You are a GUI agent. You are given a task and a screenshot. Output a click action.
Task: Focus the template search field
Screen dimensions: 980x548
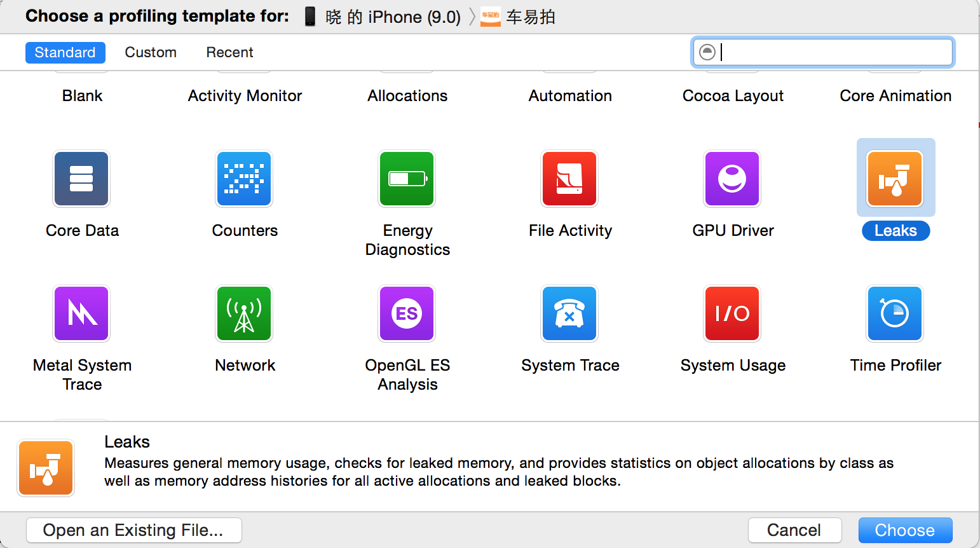coord(822,52)
